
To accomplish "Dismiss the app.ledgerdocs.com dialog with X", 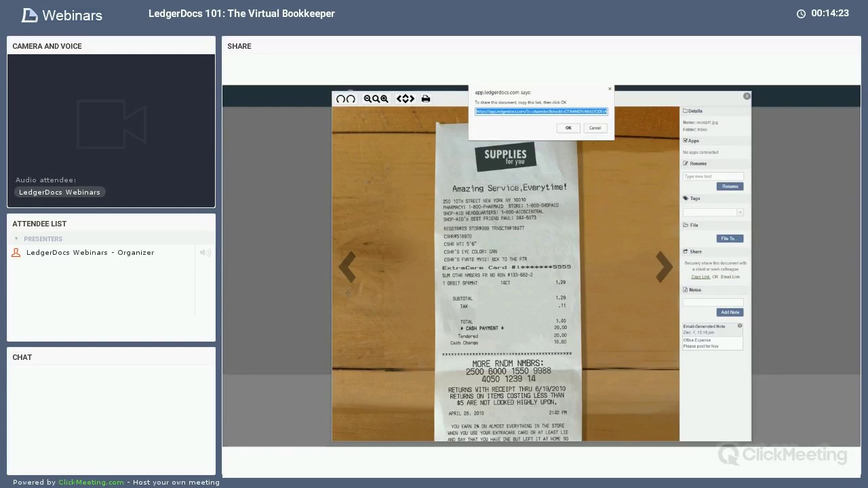I will tap(610, 89).
